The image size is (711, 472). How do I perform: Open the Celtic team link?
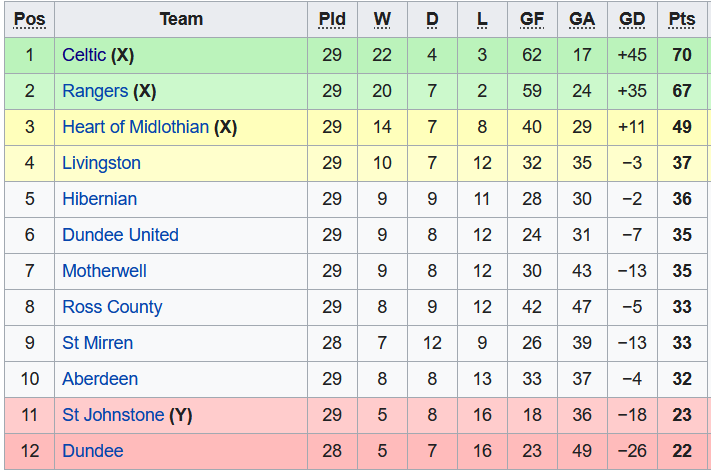[84, 55]
